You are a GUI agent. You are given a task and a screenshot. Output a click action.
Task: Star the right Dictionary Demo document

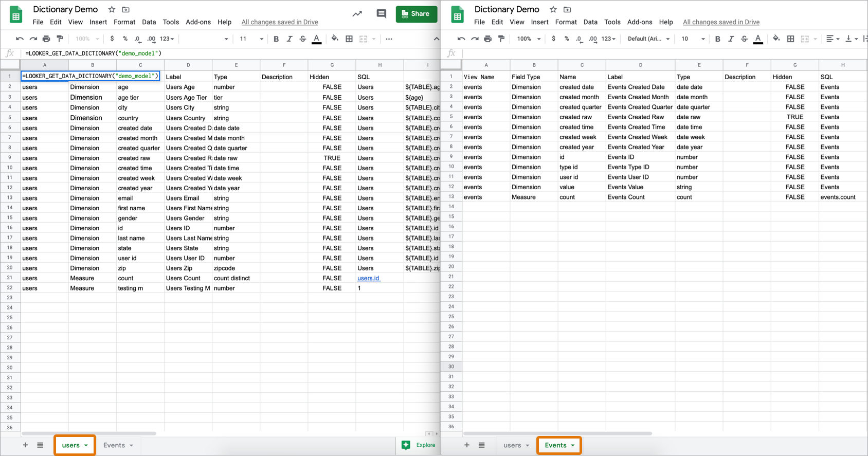pos(553,9)
